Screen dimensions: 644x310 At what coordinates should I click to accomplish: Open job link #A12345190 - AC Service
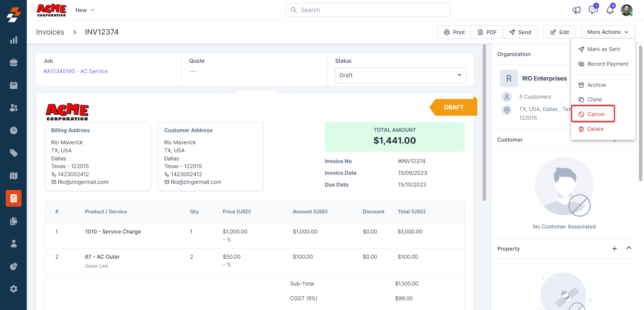(x=75, y=71)
